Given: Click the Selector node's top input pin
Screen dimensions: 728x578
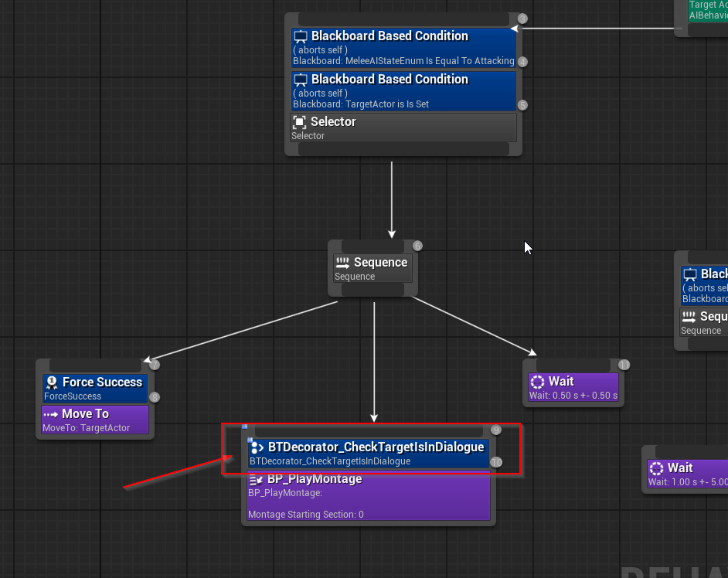Looking at the screenshot, I should (x=403, y=19).
